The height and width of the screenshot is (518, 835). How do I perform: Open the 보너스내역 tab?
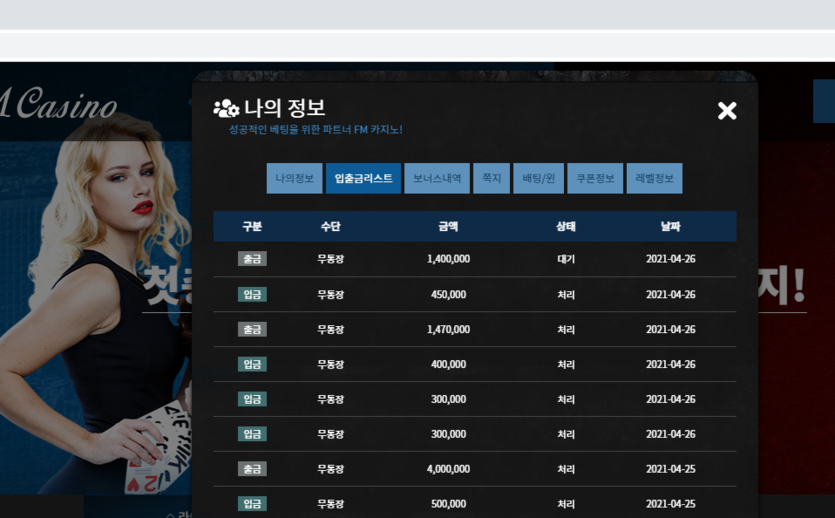(x=437, y=178)
